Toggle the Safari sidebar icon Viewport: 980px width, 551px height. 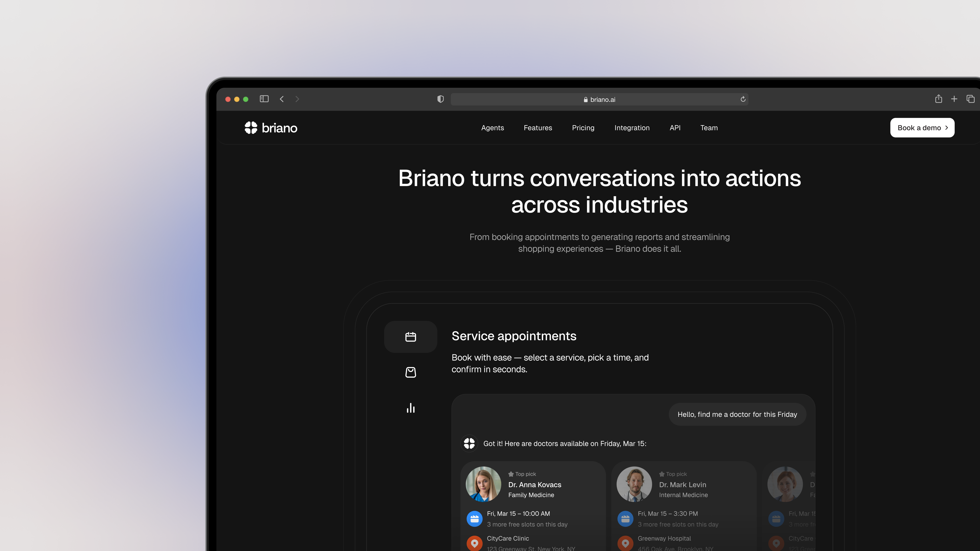(x=264, y=99)
